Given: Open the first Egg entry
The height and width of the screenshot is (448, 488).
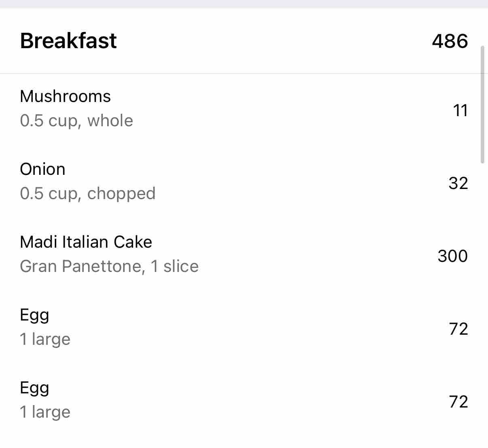Looking at the screenshot, I should pos(34,315).
